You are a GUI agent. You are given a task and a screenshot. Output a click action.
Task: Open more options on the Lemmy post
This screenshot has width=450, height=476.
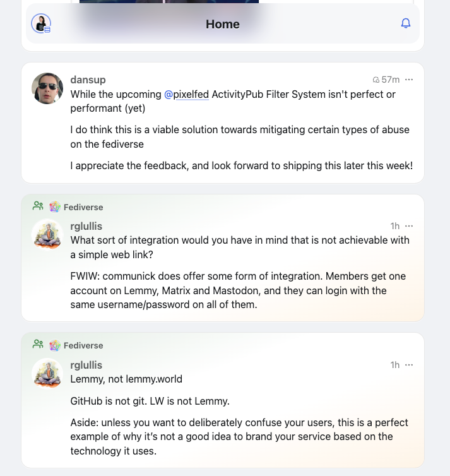pyautogui.click(x=409, y=365)
